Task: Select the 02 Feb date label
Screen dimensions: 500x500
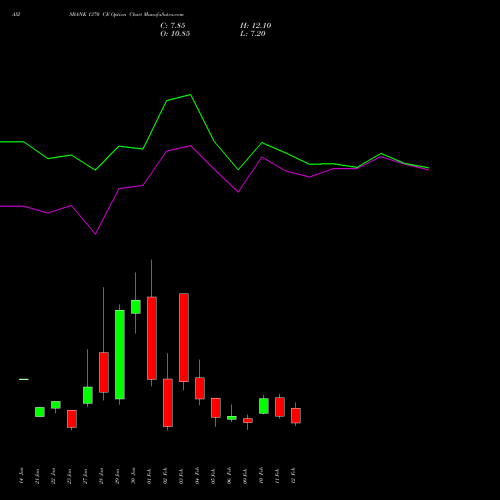Action: 165,476
